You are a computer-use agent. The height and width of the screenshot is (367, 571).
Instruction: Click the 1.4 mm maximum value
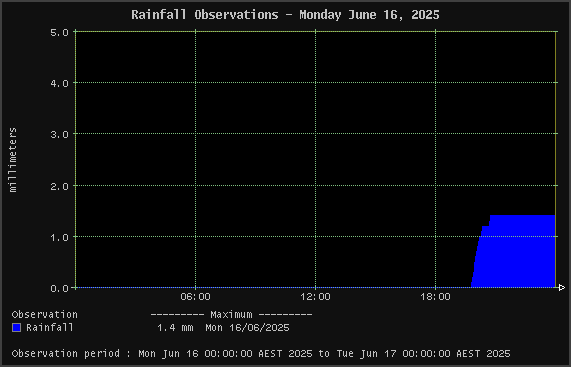175,328
